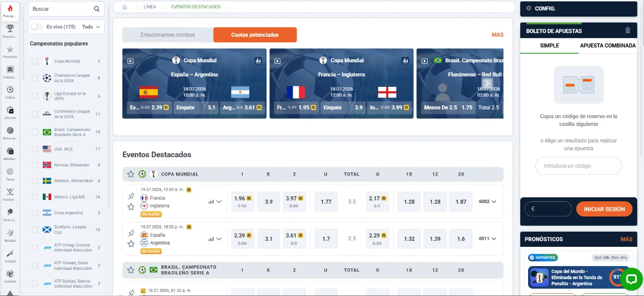Screen dimensions: 644x296
Task: Open Copa del Mundo pronóstico card
Action: tap(579, 278)
